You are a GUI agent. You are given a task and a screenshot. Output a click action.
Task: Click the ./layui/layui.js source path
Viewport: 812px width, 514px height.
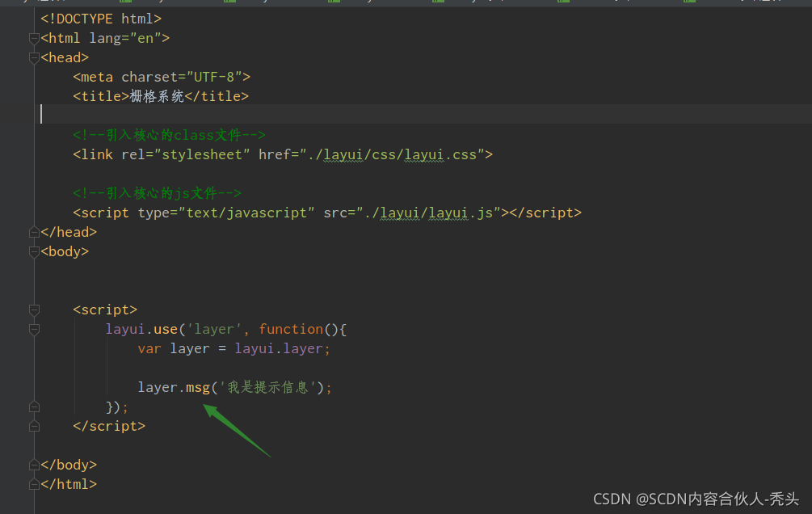point(429,213)
